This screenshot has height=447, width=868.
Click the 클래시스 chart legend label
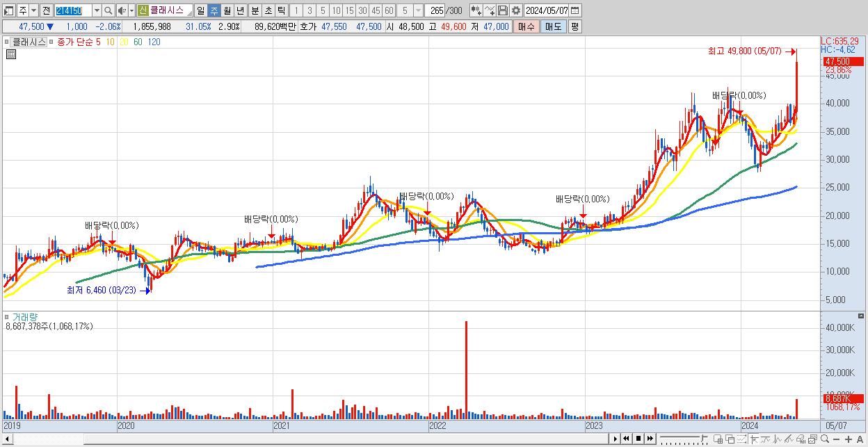click(29, 42)
